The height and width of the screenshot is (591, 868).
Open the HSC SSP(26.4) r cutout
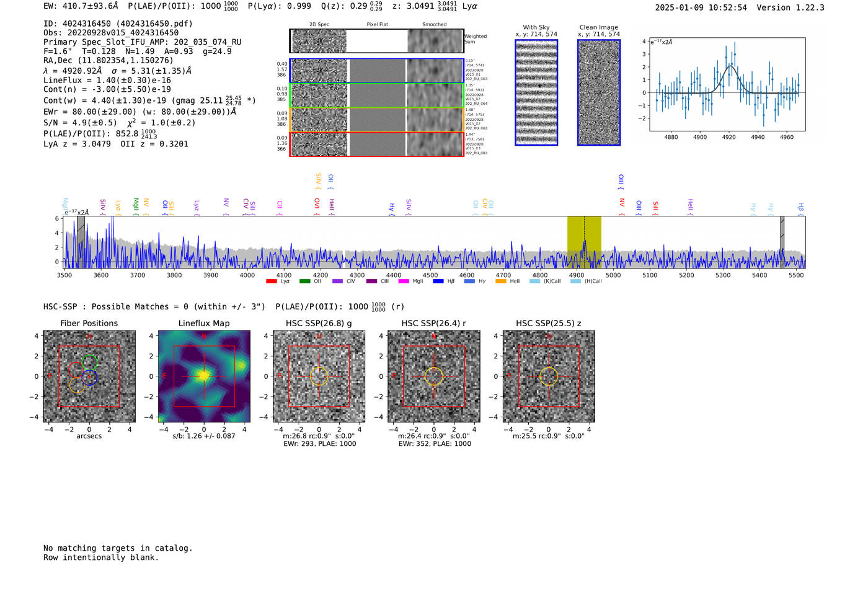[x=434, y=376]
